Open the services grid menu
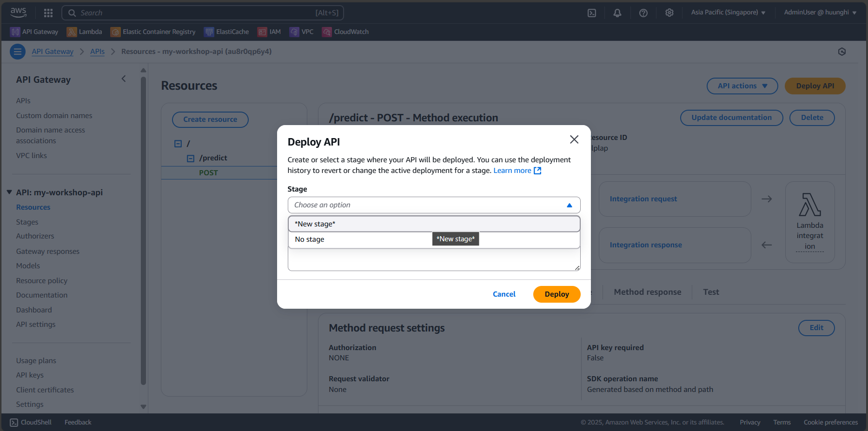The width and height of the screenshot is (868, 431). point(48,13)
